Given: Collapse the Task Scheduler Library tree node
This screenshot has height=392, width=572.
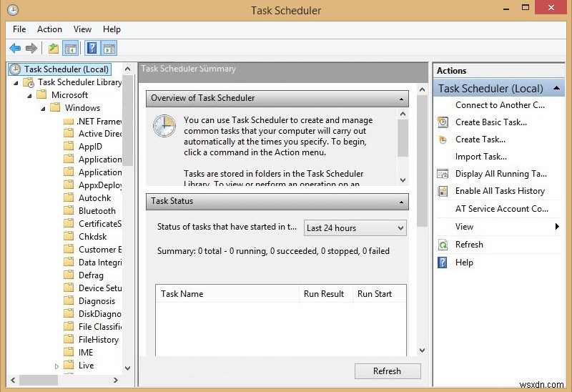Looking at the screenshot, I should [16, 83].
